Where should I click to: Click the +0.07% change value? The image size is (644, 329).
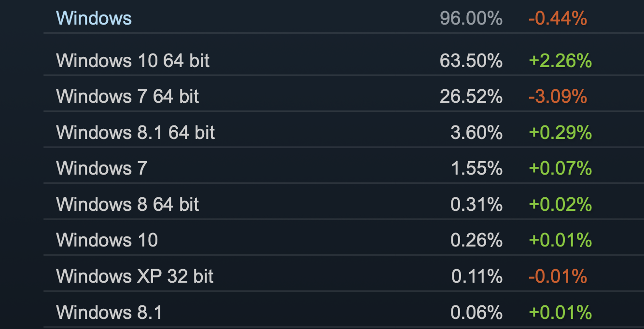(x=560, y=168)
